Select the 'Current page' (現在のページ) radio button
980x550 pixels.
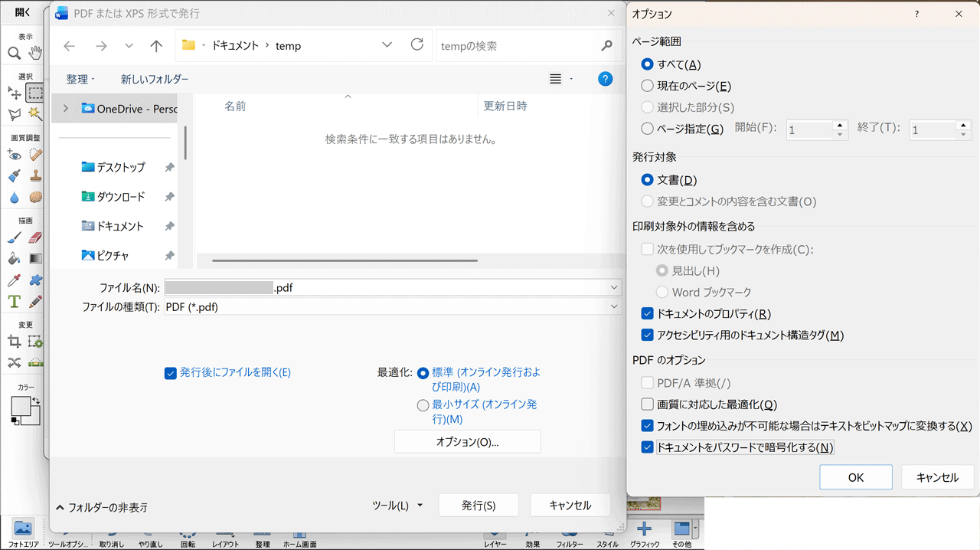(648, 87)
